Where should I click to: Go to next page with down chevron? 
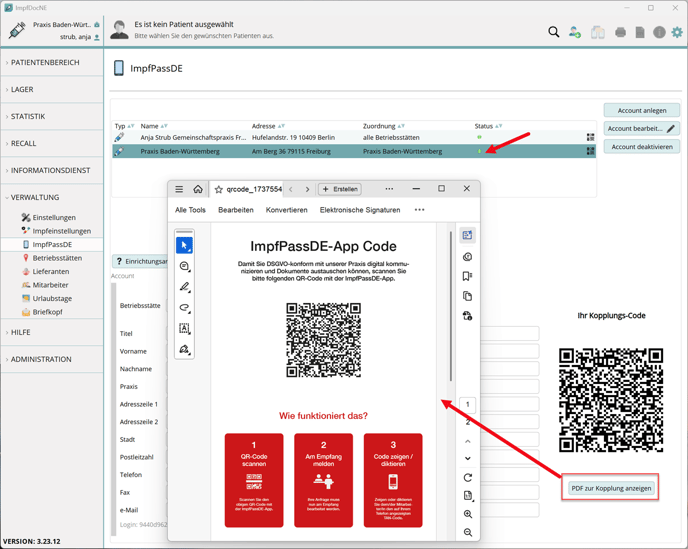(x=468, y=459)
